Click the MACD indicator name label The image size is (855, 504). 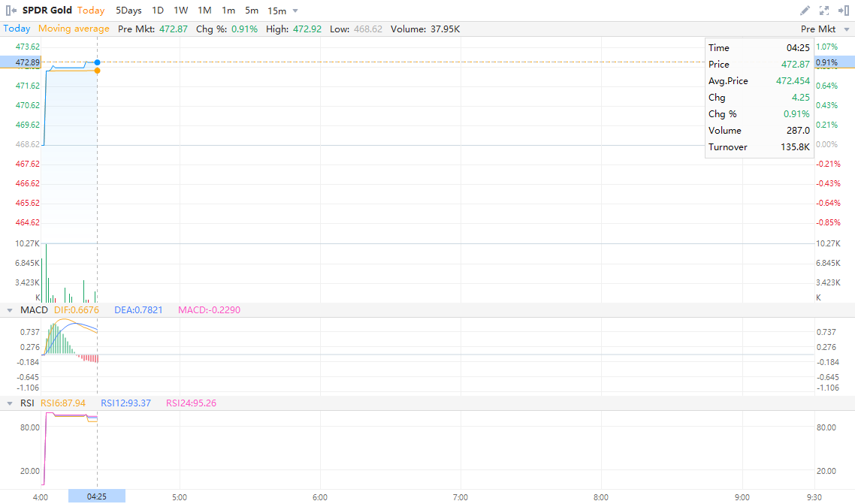(x=34, y=310)
